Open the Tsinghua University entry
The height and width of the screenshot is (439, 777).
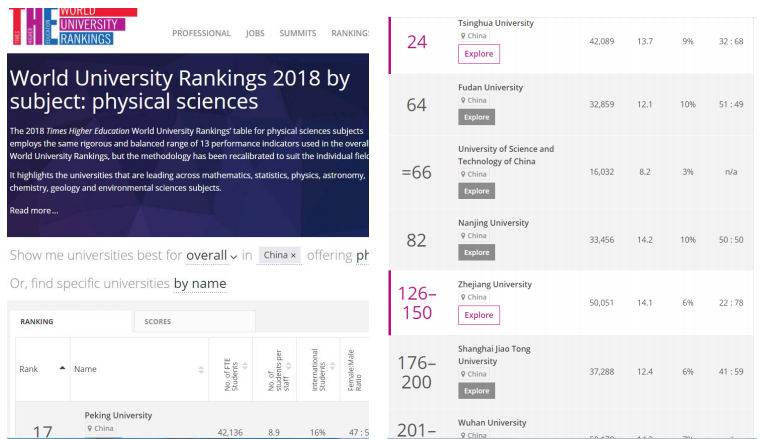tap(496, 23)
